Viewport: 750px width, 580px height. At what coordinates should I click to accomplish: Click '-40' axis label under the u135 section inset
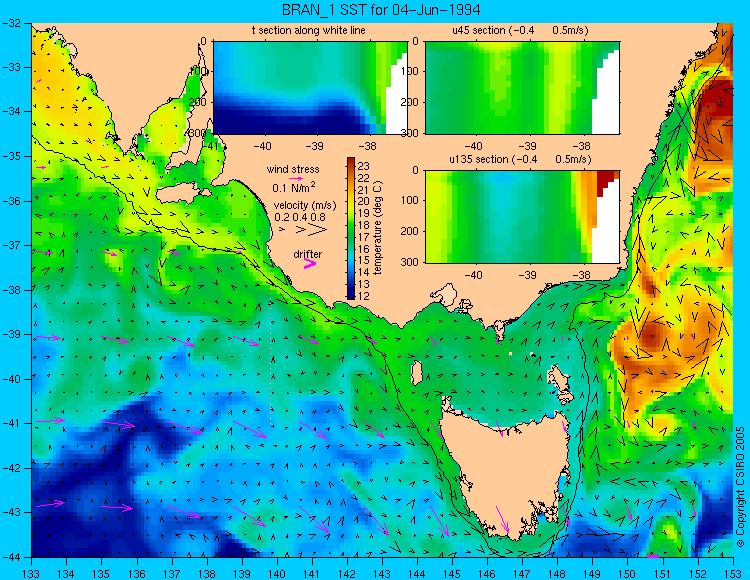(473, 275)
